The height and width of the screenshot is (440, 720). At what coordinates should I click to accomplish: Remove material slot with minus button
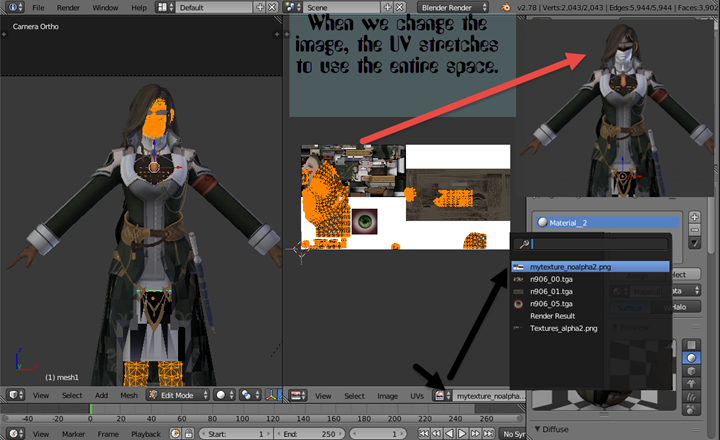[x=694, y=229]
